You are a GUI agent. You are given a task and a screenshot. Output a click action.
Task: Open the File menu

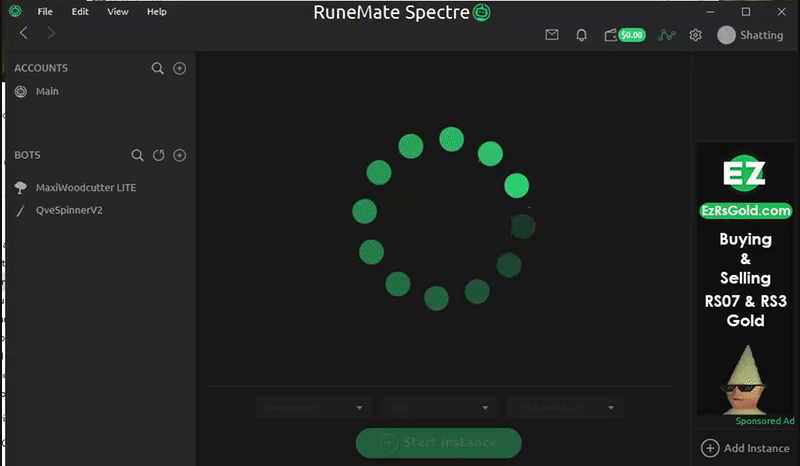[x=45, y=11]
